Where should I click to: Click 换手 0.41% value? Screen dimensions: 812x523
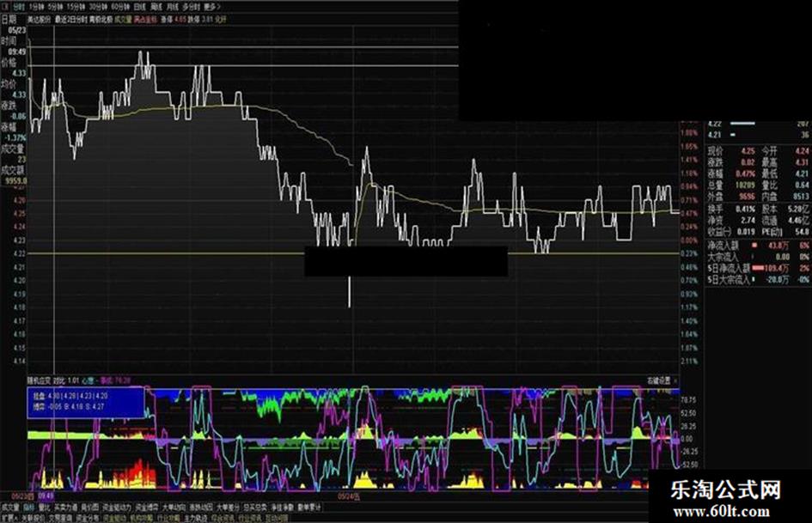(745, 210)
